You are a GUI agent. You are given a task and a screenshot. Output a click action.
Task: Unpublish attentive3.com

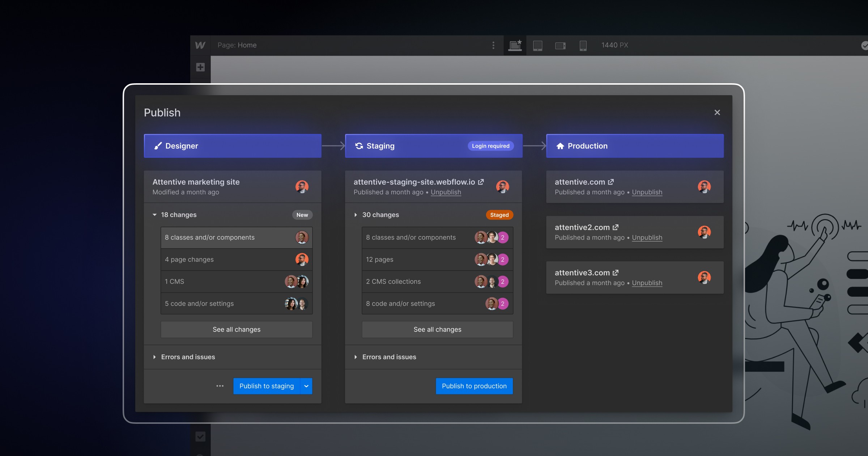[x=647, y=283]
